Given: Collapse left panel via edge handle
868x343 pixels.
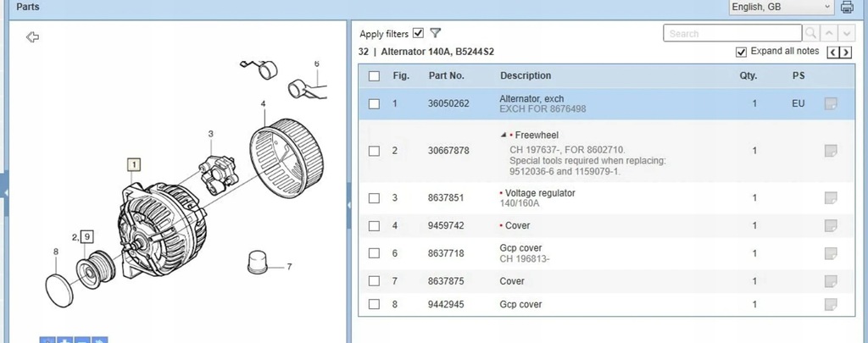Looking at the screenshot, I should [x=5, y=192].
